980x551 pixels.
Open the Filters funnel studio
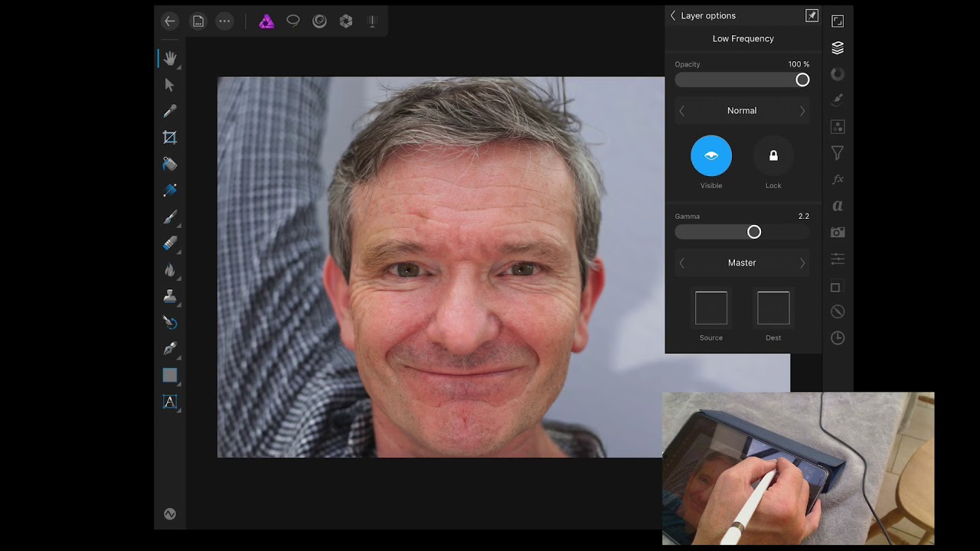click(838, 153)
